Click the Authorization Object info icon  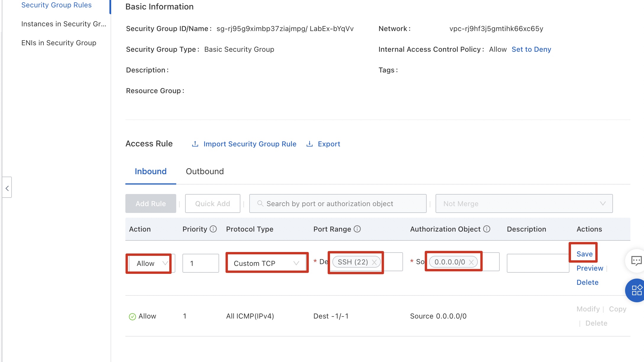487,229
